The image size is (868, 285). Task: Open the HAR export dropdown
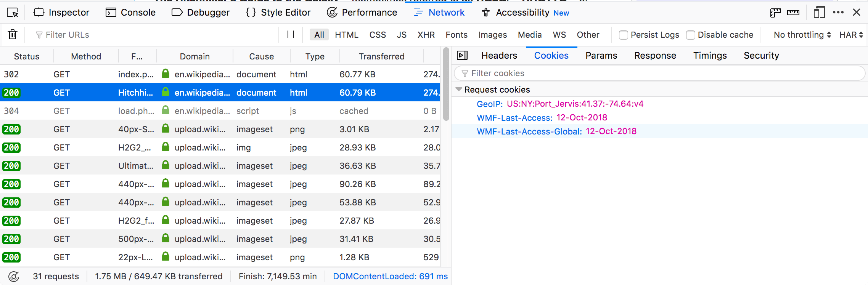pos(851,35)
